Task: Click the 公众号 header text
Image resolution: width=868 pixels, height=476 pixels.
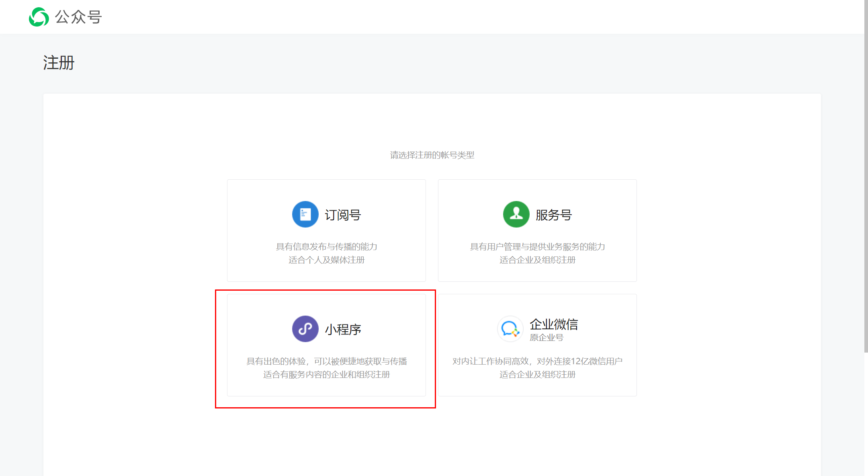Action: coord(78,17)
